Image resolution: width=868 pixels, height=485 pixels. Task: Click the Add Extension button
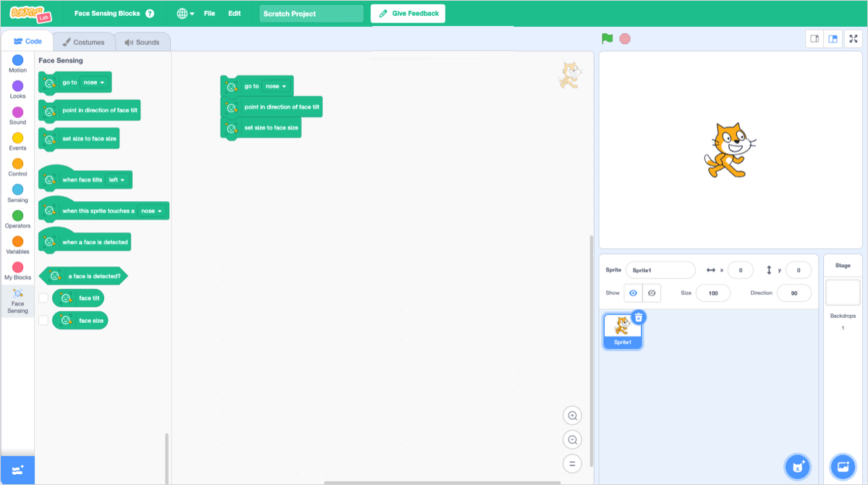coord(17,470)
